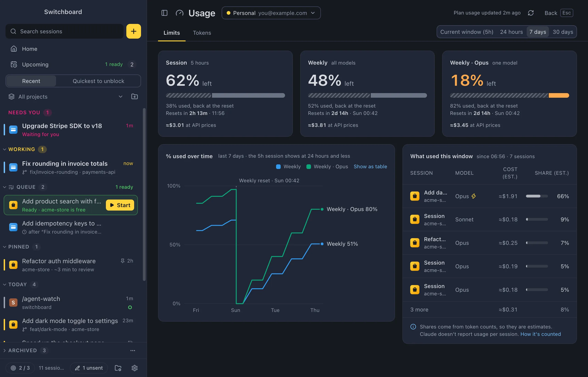Viewport: 588px width, 377px height.
Task: Click the 1 unsent drafts pill
Action: click(x=89, y=368)
